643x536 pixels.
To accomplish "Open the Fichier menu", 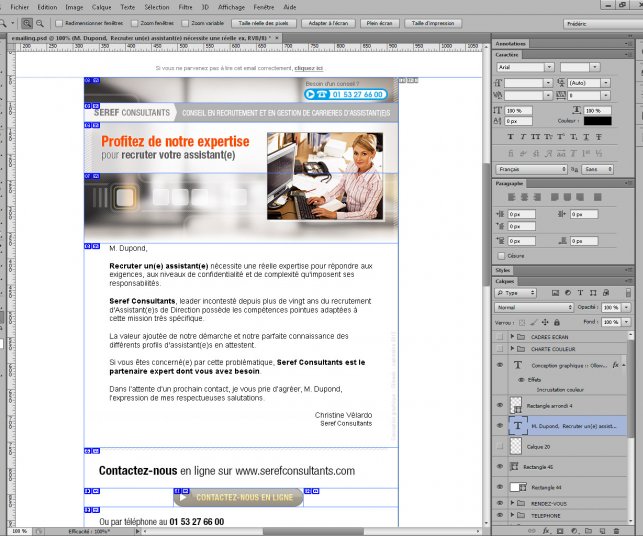I will click(x=19, y=7).
